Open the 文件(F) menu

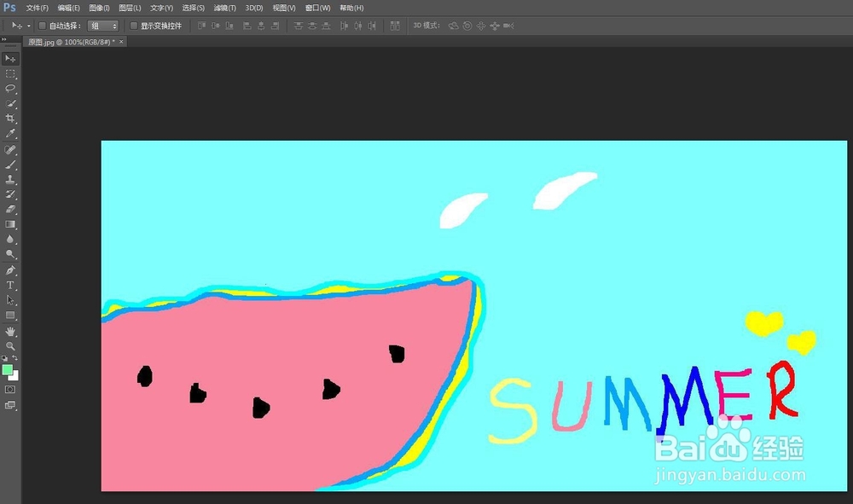coord(37,9)
